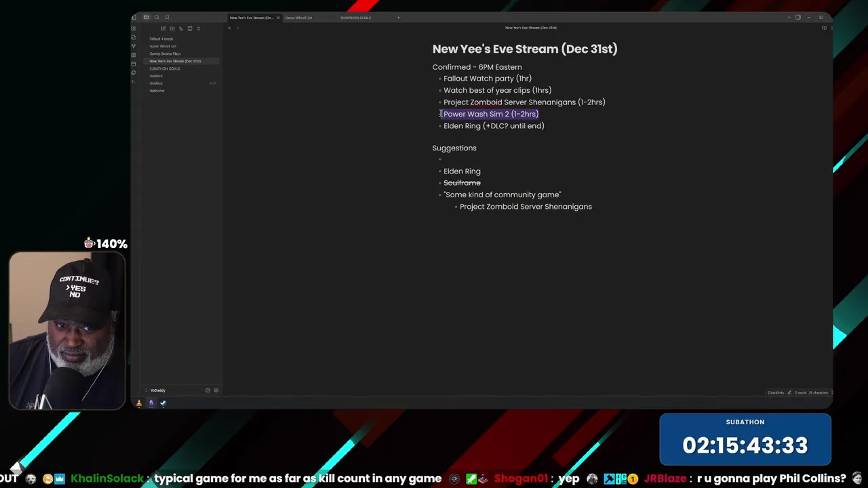The image size is (868, 488).
Task: Click the backlinks count in status bar
Action: 776,392
